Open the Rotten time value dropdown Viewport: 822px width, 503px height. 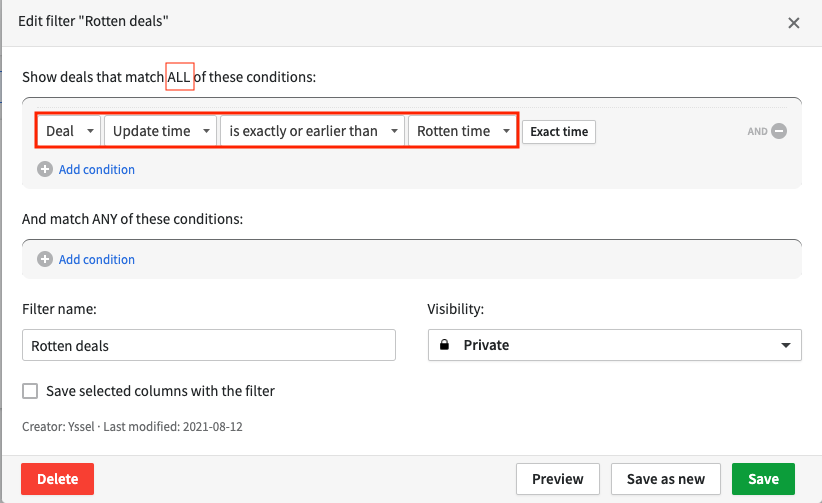pos(463,131)
